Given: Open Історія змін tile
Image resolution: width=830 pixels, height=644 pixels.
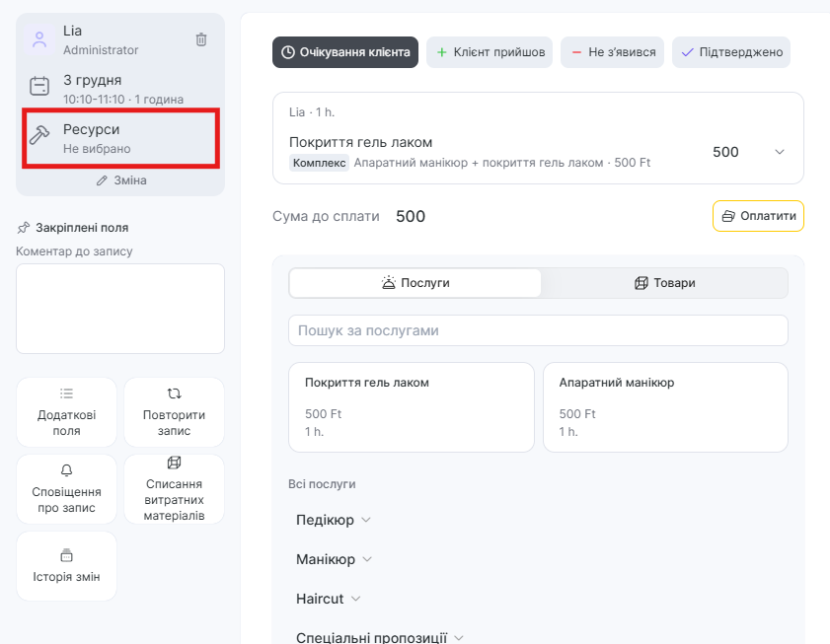Looking at the screenshot, I should (66, 566).
